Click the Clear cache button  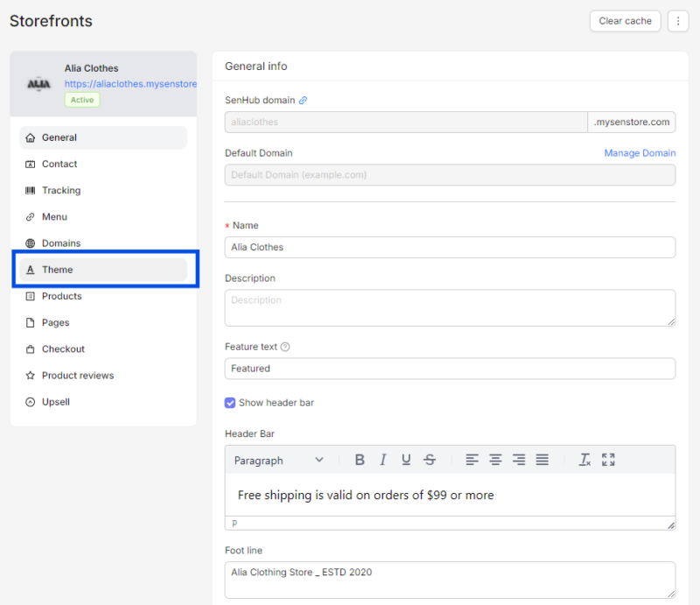(x=625, y=21)
